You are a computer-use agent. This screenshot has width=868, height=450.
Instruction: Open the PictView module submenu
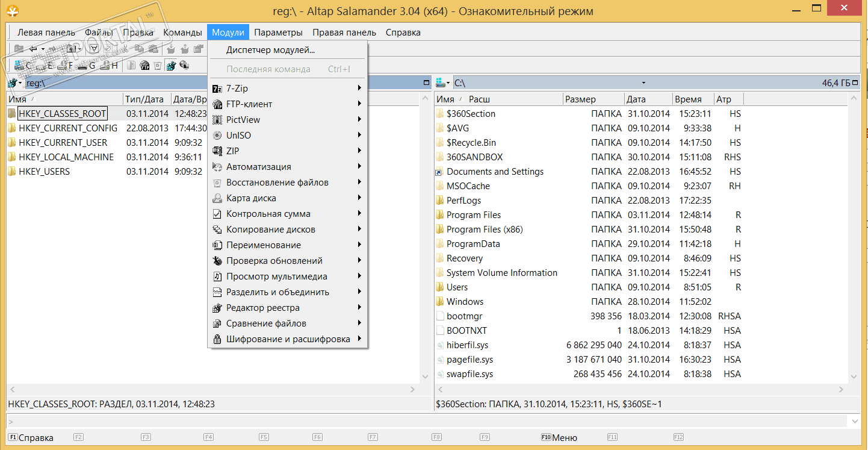pyautogui.click(x=288, y=119)
